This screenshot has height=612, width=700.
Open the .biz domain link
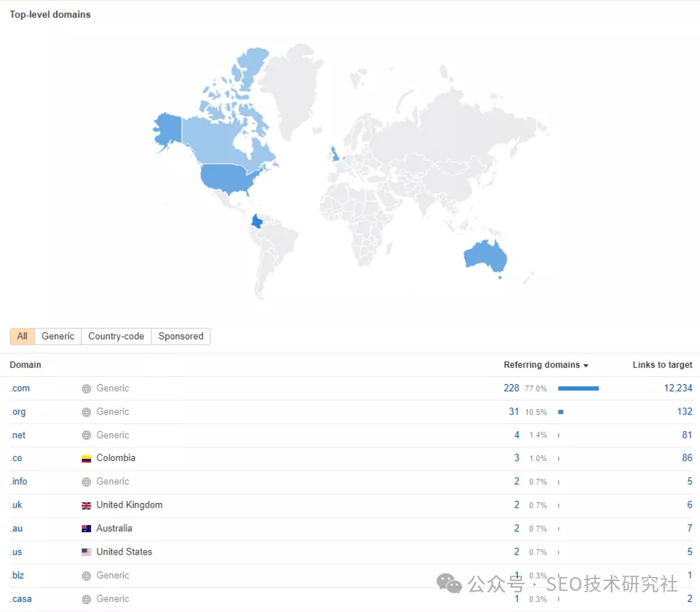click(x=17, y=576)
